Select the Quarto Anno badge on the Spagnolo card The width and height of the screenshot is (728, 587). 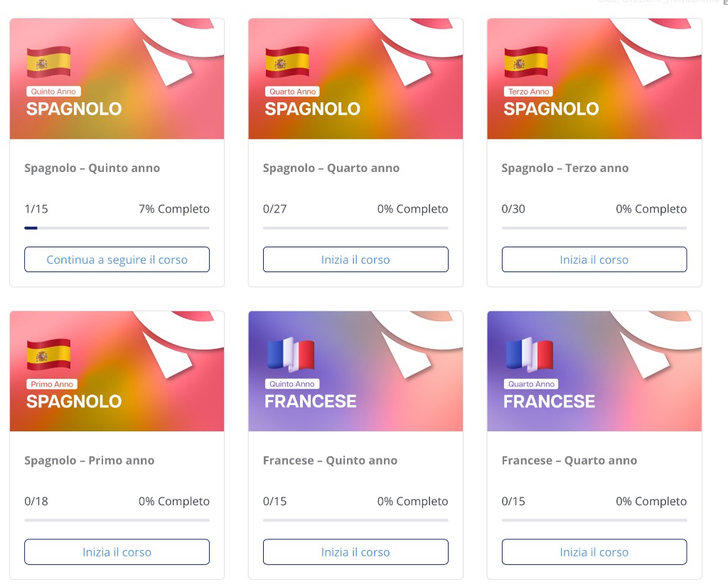pyautogui.click(x=291, y=91)
